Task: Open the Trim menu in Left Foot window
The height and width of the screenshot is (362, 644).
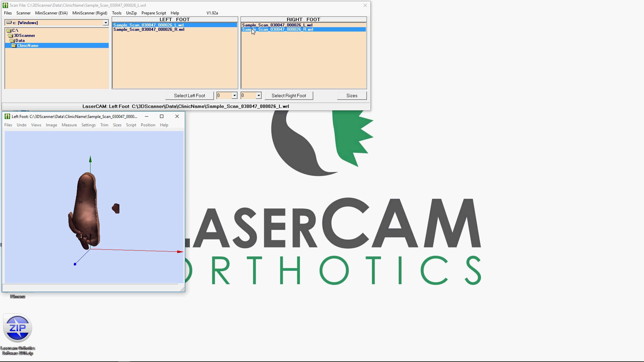Action: coord(104,125)
